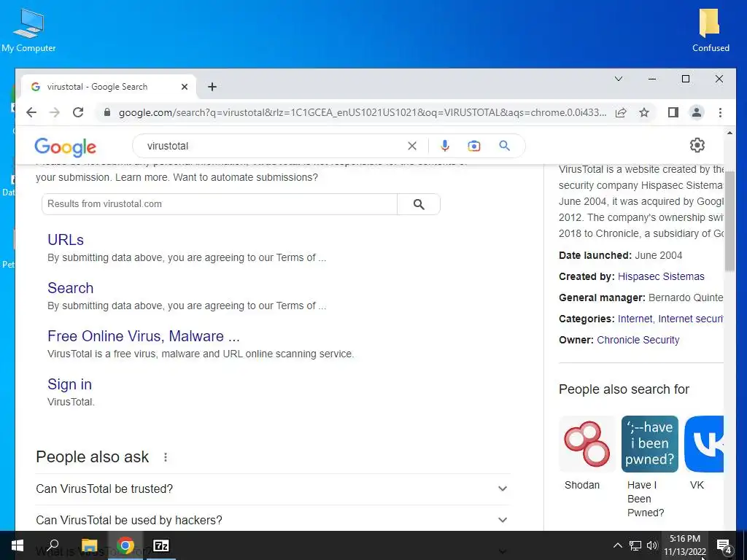The width and height of the screenshot is (747, 560).
Task: Close the virustotal Google Search tab
Action: pos(185,87)
